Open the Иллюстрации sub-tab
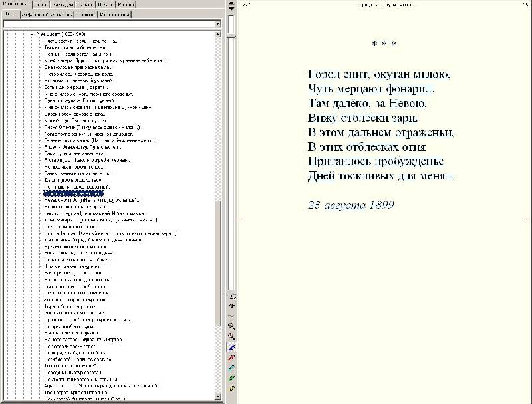 tap(114, 14)
